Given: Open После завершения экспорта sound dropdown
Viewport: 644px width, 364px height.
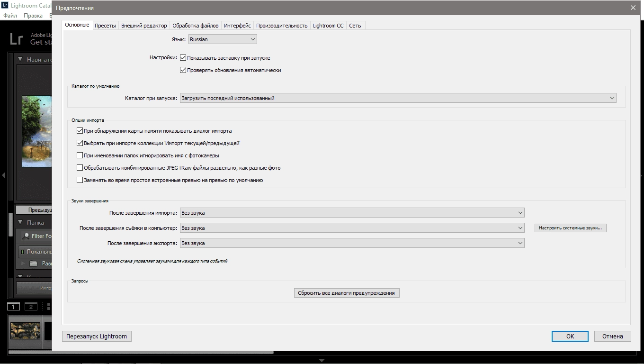Looking at the screenshot, I should pyautogui.click(x=352, y=243).
